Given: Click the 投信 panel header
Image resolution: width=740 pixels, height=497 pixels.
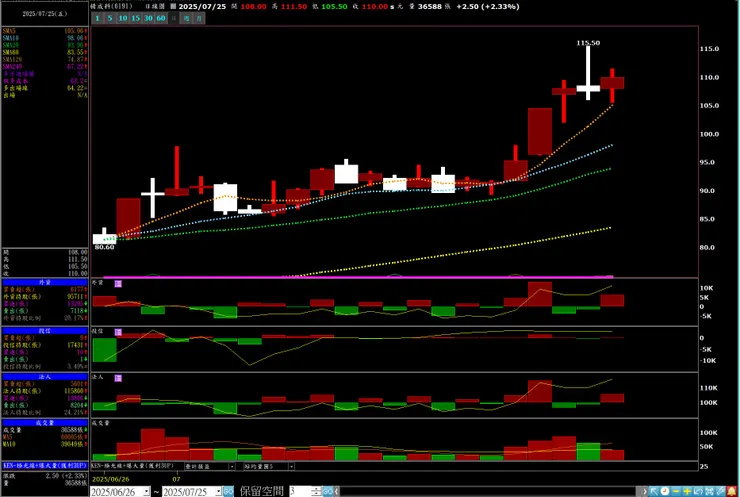Looking at the screenshot, I should pyautogui.click(x=45, y=331).
